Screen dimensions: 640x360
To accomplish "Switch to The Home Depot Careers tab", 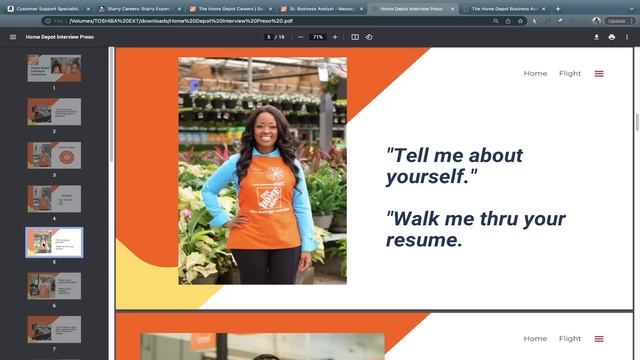I will click(231, 9).
